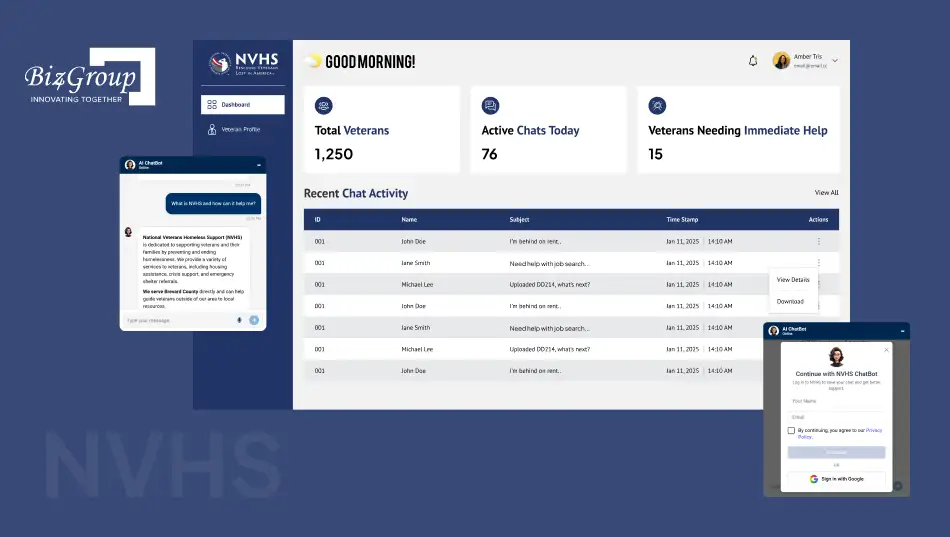Viewport: 950px width, 537px height.
Task: Send message with chat send icon
Action: [254, 320]
